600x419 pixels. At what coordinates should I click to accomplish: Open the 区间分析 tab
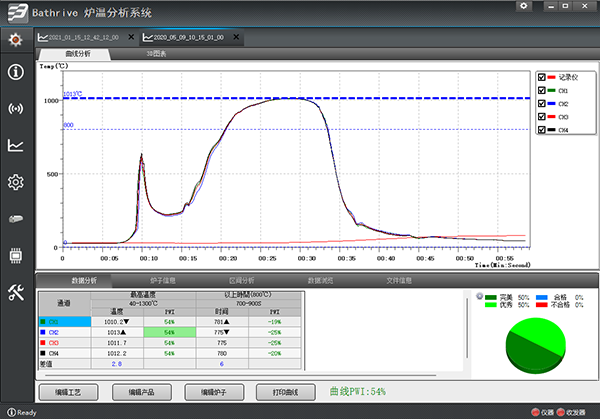(242, 281)
